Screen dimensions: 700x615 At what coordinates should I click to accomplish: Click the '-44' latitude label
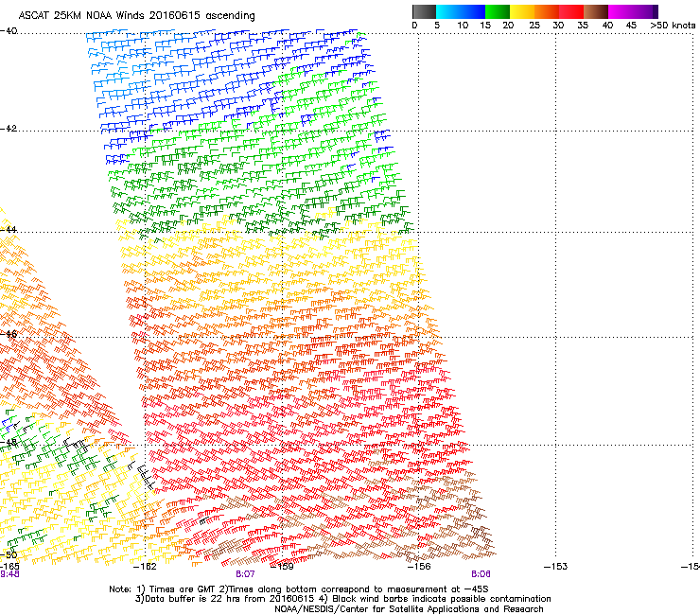click(x=9, y=230)
